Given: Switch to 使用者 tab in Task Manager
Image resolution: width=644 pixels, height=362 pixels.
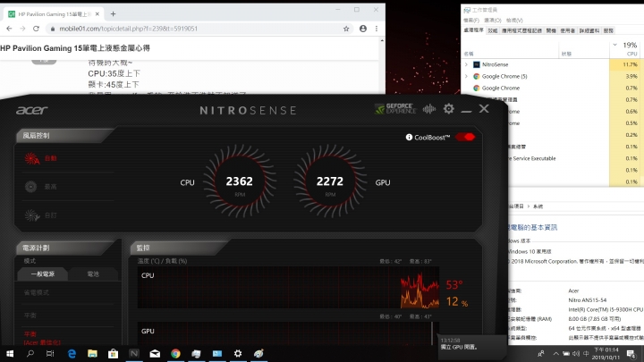Looking at the screenshot, I should pos(568,30).
